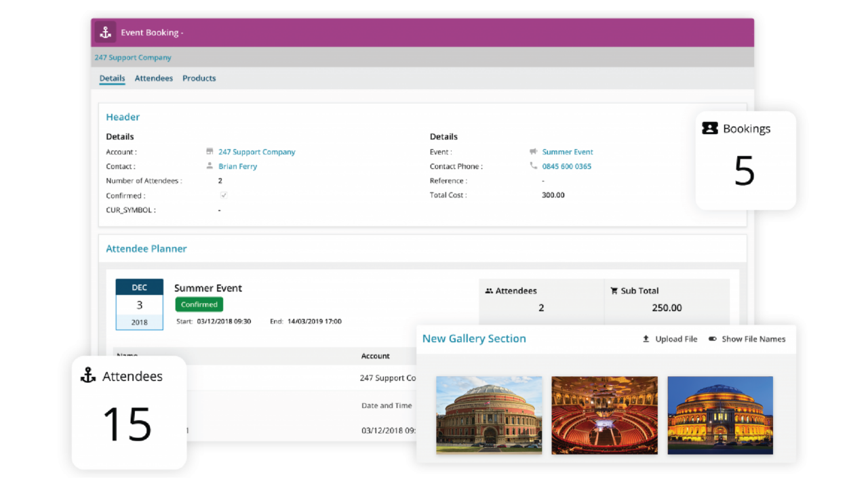Open the Royal Albert Hall interior thumbnail

coord(604,415)
